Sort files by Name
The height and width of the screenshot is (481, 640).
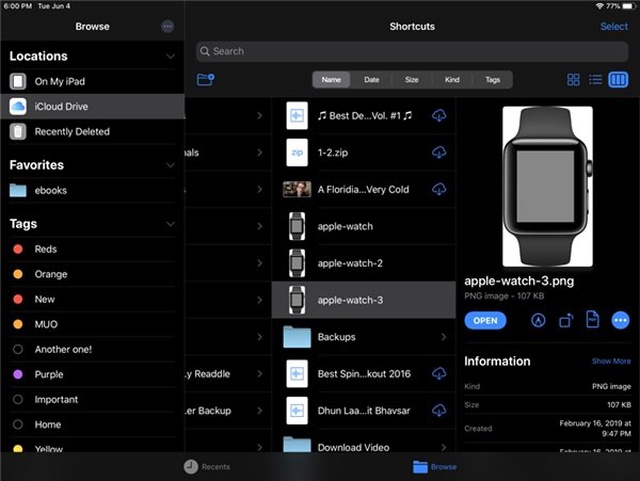[331, 80]
